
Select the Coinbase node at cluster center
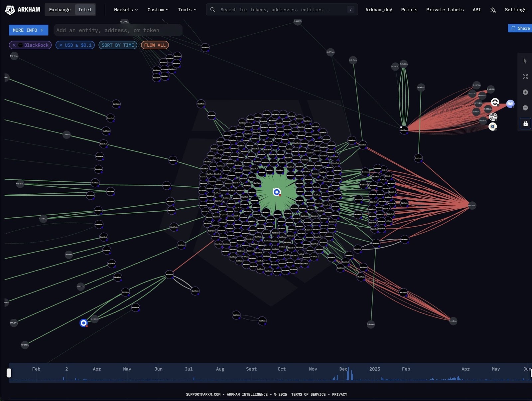(x=277, y=192)
